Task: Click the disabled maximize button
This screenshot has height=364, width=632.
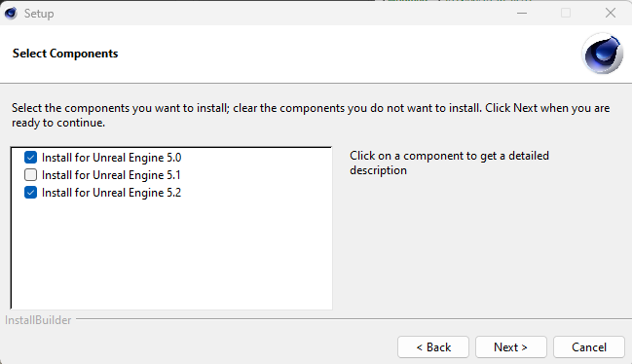Action: point(566,14)
